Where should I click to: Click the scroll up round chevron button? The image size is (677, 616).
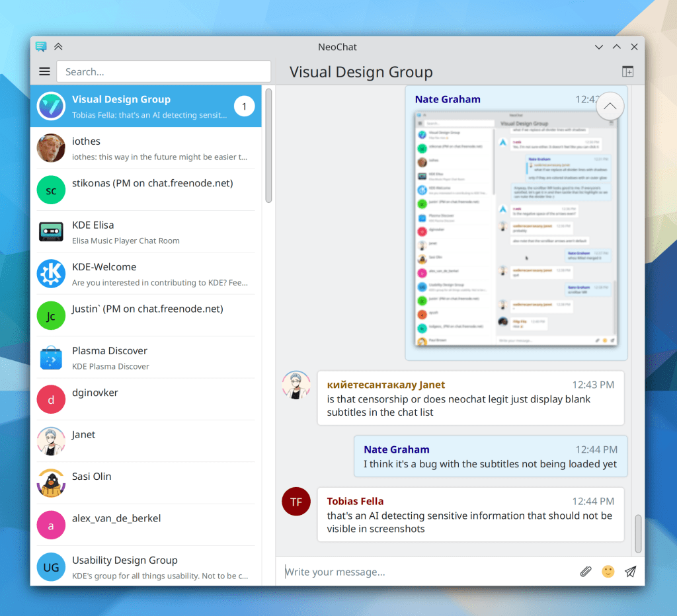click(610, 106)
